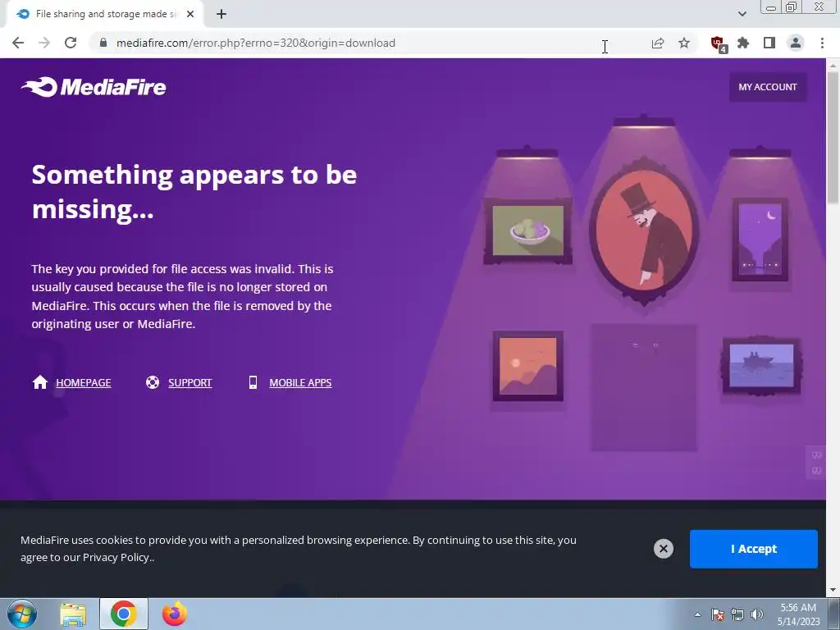The image size is (840, 630).
Task: Open the Chrome profile avatar
Action: click(796, 43)
